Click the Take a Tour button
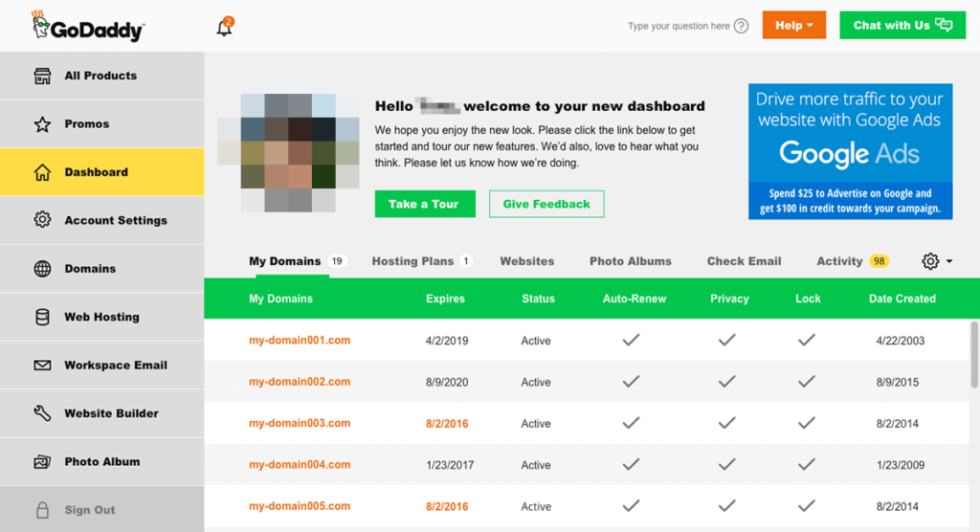The width and height of the screenshot is (980, 532). coord(425,204)
